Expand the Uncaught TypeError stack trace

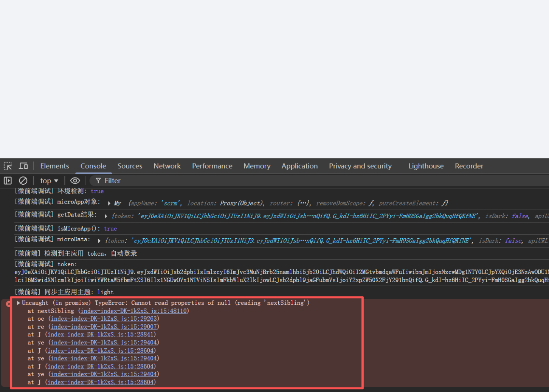[x=18, y=303]
